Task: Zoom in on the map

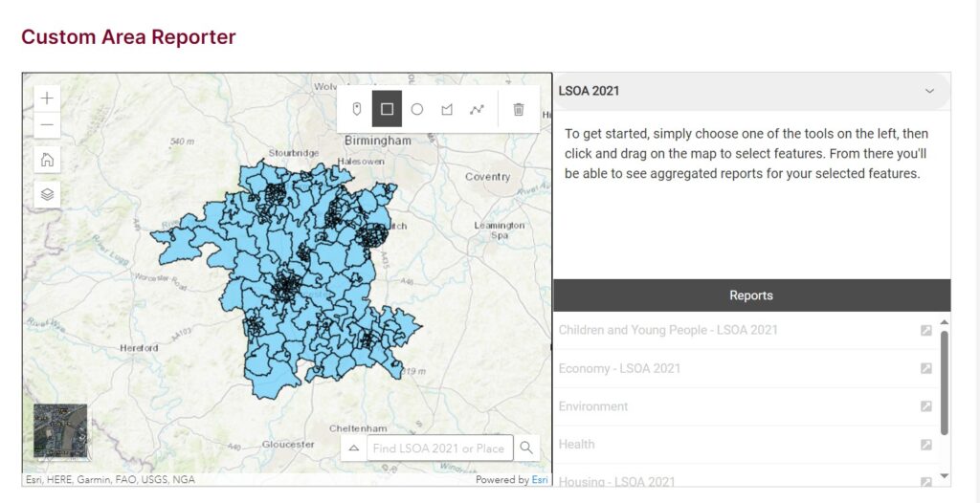Action: pos(47,98)
